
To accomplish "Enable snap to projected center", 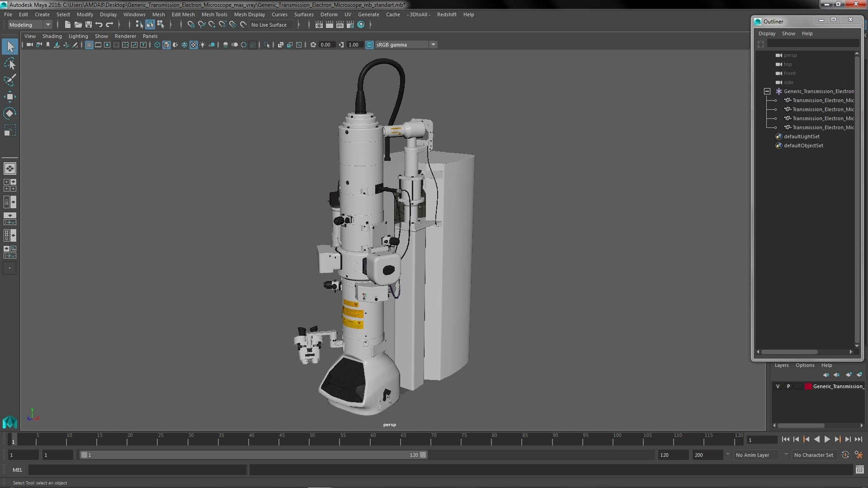I will 222,25.
